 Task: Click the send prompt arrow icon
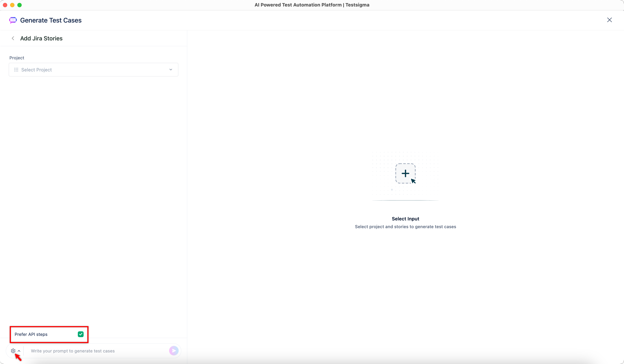tap(174, 350)
